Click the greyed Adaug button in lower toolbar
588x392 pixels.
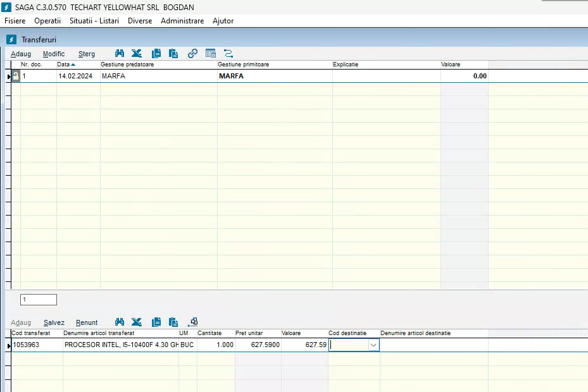click(21, 322)
